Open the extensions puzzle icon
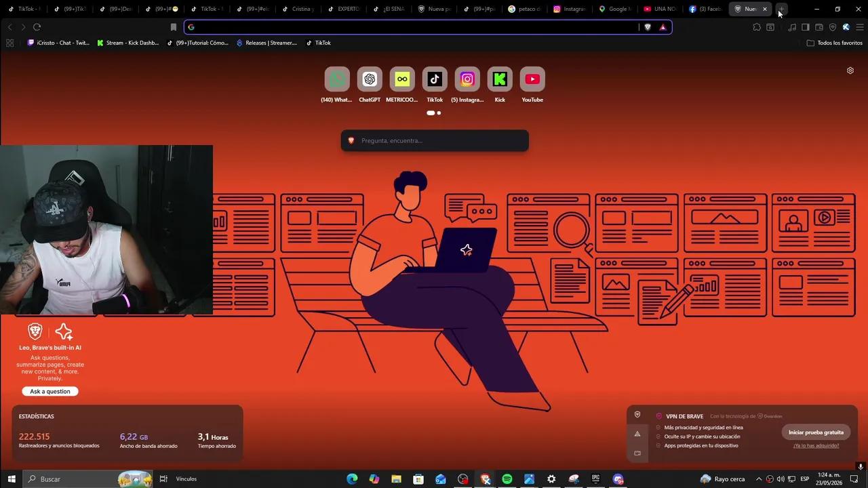The image size is (868, 488). (x=757, y=27)
